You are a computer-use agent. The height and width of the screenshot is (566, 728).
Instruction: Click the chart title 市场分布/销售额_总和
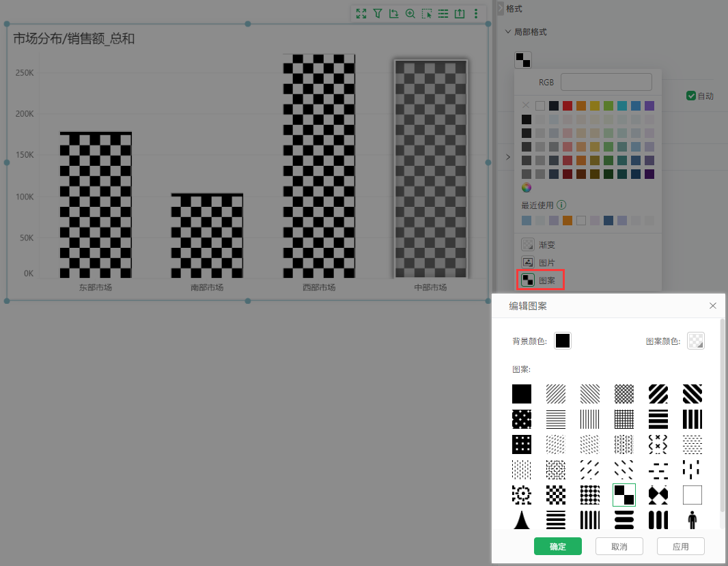[74, 38]
